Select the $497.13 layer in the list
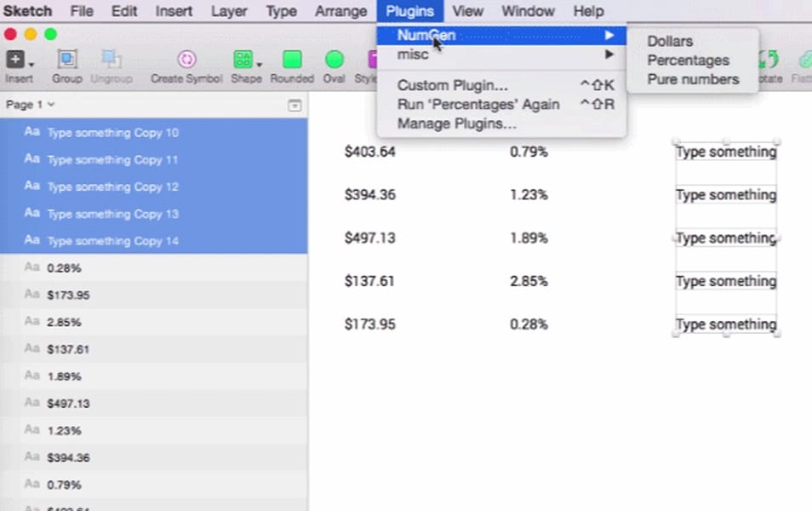This screenshot has height=511, width=812. click(68, 404)
